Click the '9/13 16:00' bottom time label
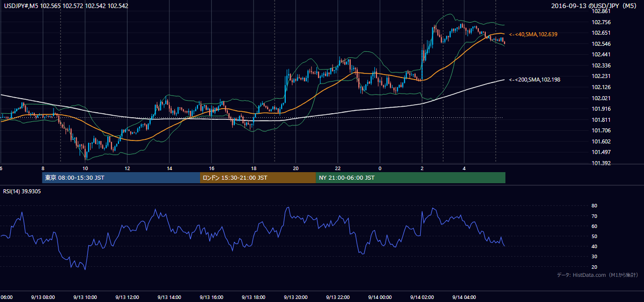Screen dimensions: 644x302 tap(212, 297)
